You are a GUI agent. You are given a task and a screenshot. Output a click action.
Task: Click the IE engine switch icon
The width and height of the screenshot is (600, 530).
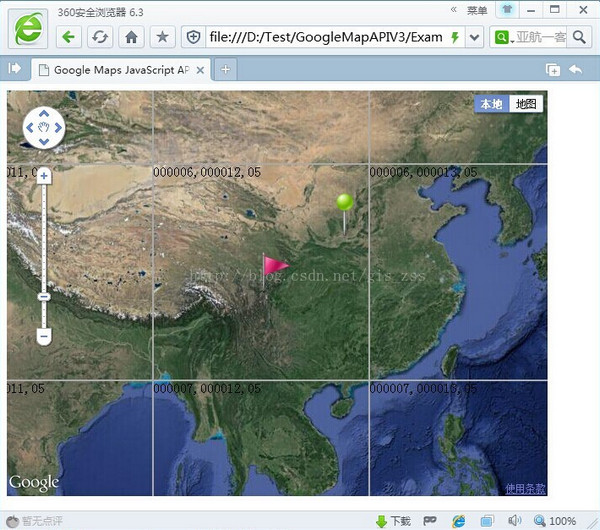coord(458,521)
